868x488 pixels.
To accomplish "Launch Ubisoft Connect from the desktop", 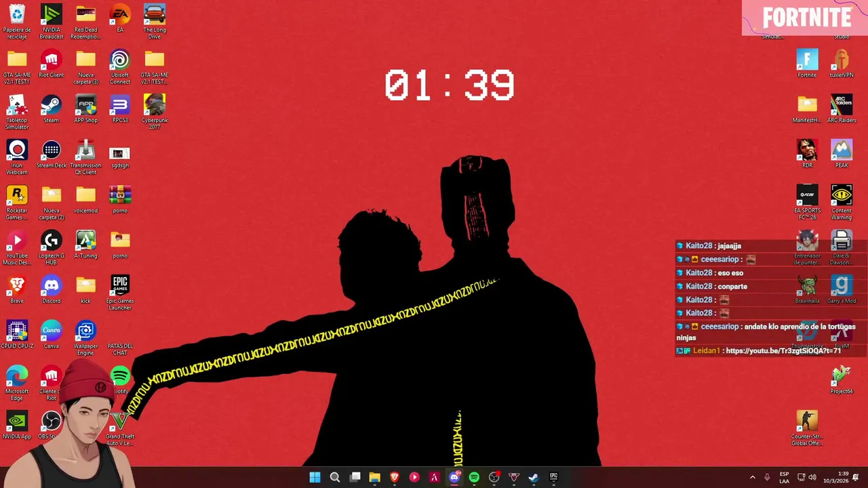I will point(120,66).
